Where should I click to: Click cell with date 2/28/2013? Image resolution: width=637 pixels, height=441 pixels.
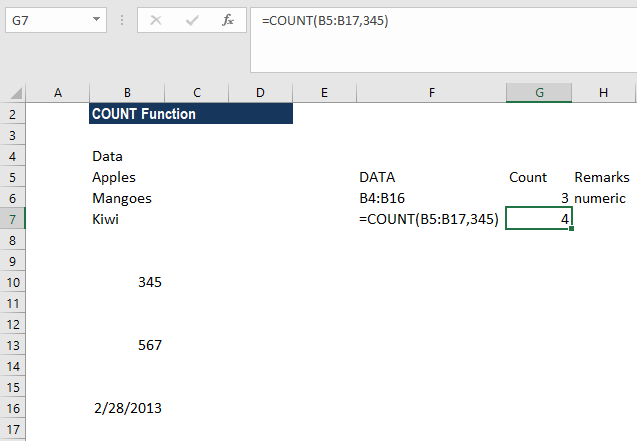[127, 408]
